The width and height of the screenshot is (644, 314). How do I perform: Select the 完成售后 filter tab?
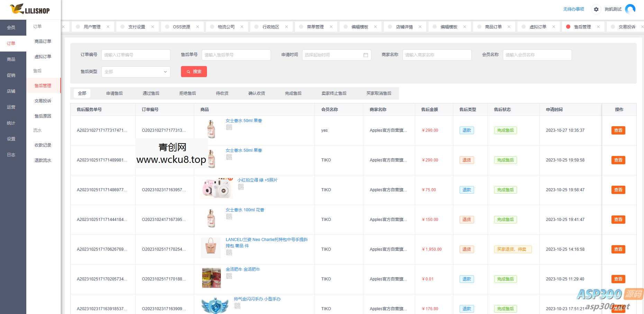pyautogui.click(x=292, y=93)
